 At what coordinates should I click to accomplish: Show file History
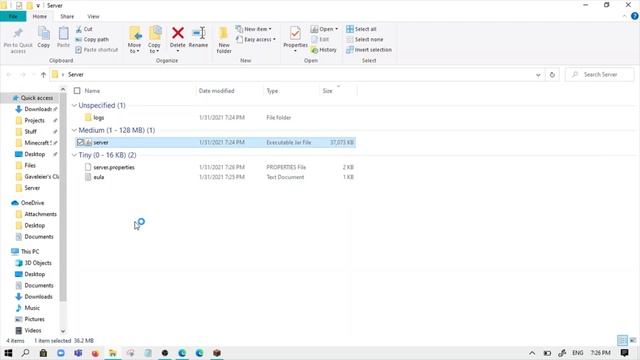[x=324, y=49]
